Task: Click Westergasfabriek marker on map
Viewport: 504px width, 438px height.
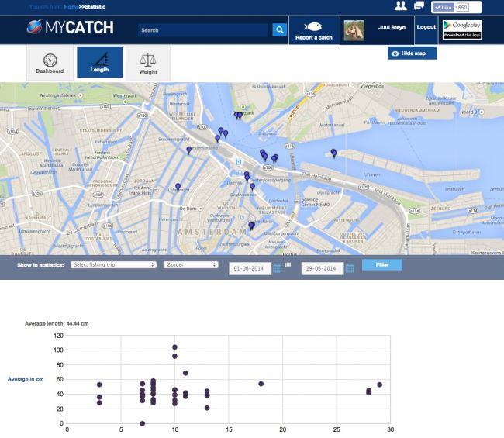Action: (81, 95)
